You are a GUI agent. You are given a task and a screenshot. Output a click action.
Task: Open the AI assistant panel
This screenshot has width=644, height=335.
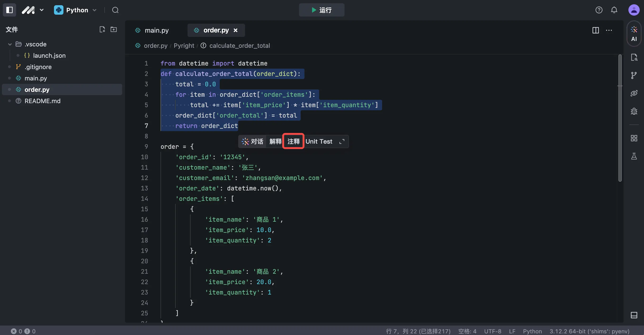tap(634, 34)
